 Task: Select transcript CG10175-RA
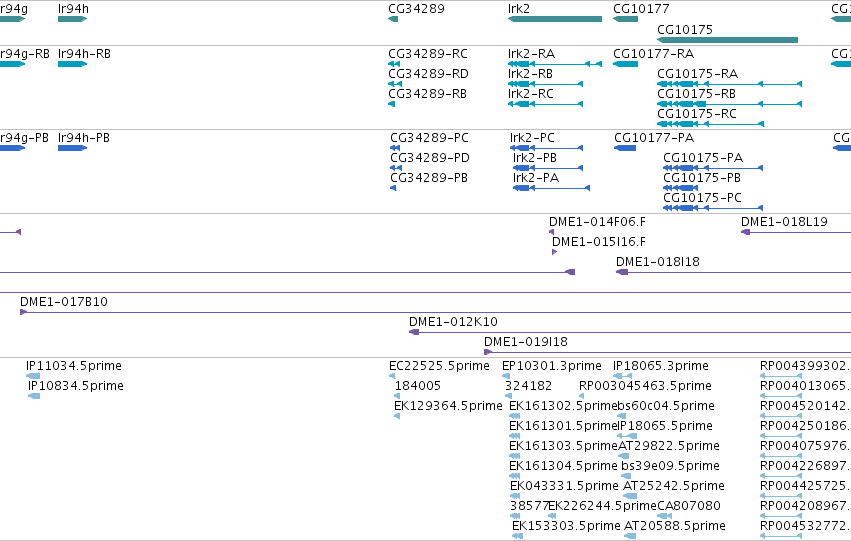[697, 74]
